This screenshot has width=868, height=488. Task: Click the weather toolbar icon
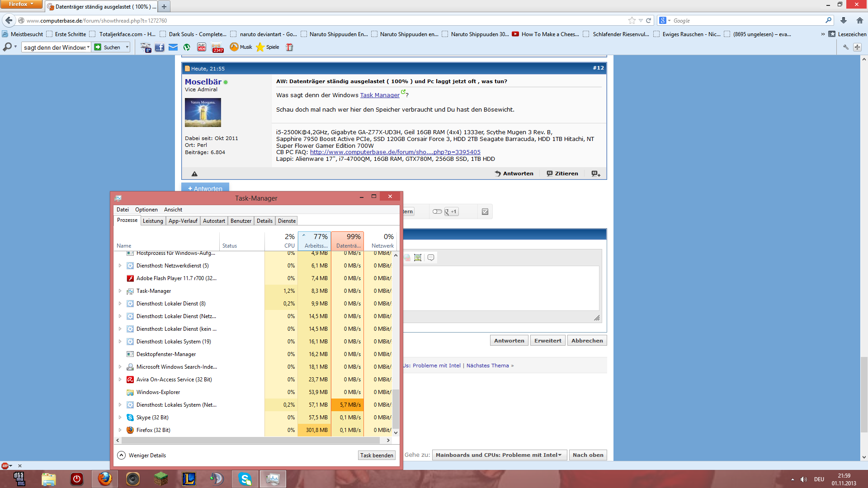[x=146, y=47]
